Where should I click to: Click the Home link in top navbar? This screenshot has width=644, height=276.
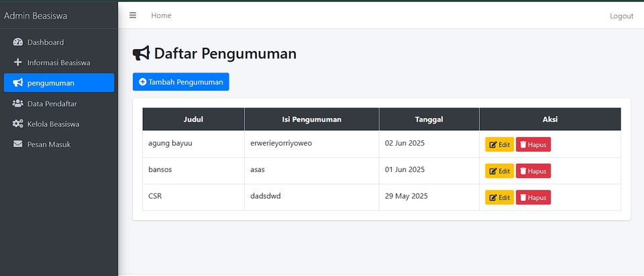161,15
